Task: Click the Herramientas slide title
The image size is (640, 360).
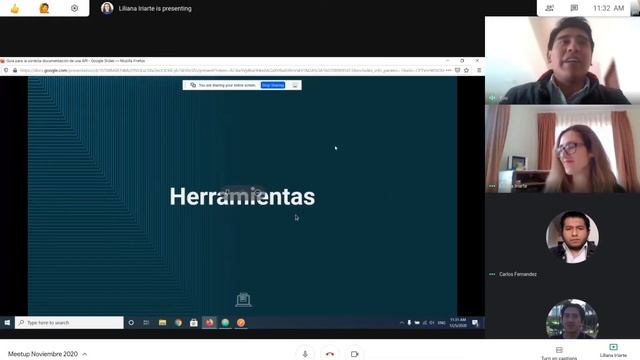Action: click(242, 196)
